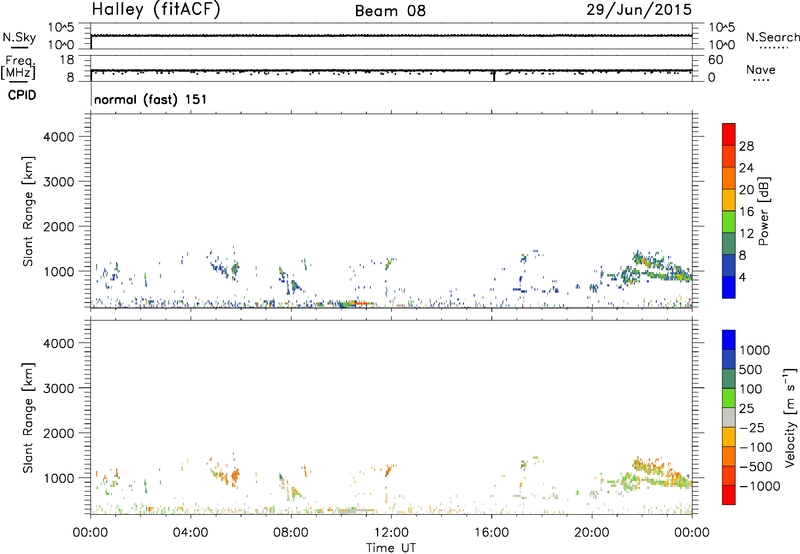Click the '3000' tick on velocity panel
The height and width of the screenshot is (554, 800).
click(59, 388)
